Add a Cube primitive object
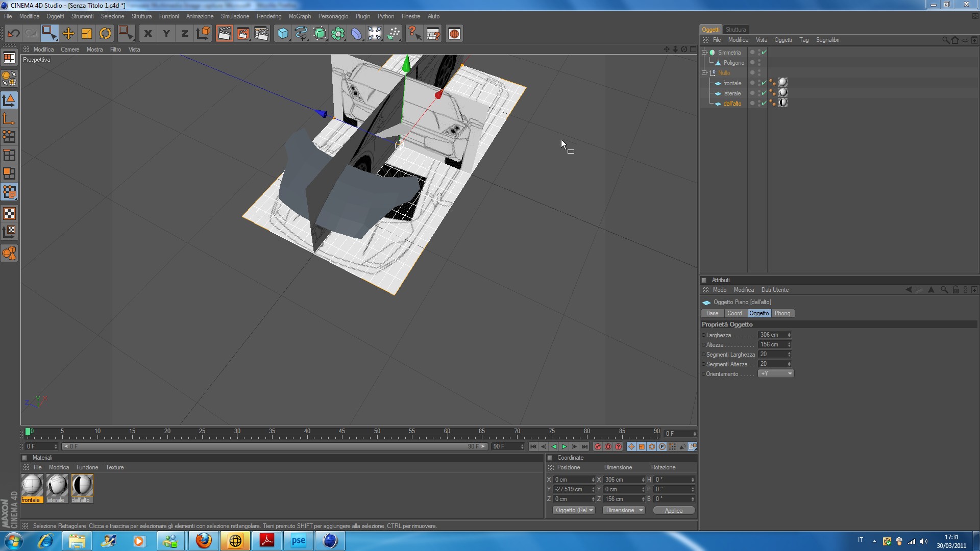The height and width of the screenshot is (551, 980). point(282,34)
